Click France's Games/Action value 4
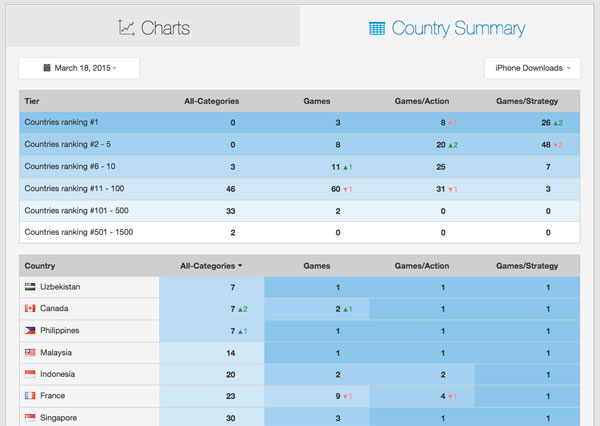Viewport: 600px width, 426px height. point(443,397)
